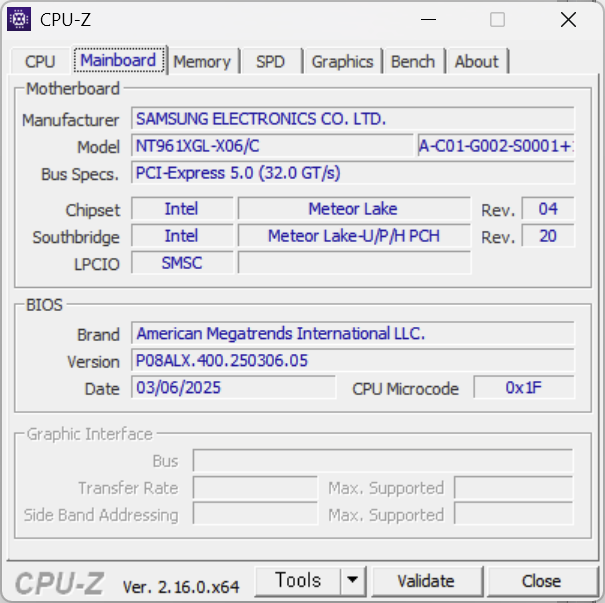Viewport: 605px width, 603px height.
Task: Click the Graphic Interface Bus field
Action: [383, 461]
